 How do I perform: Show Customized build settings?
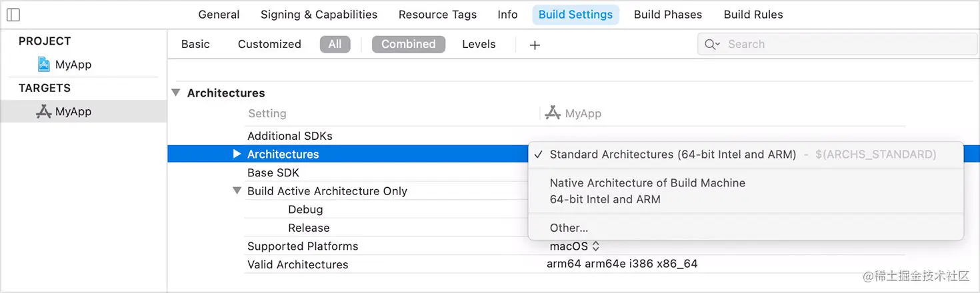[x=269, y=45]
